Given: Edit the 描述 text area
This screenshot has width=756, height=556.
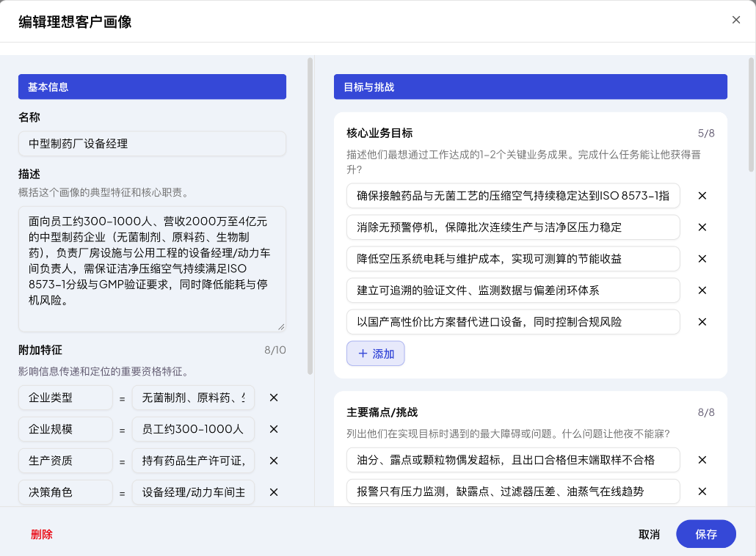Looking at the screenshot, I should [x=153, y=269].
